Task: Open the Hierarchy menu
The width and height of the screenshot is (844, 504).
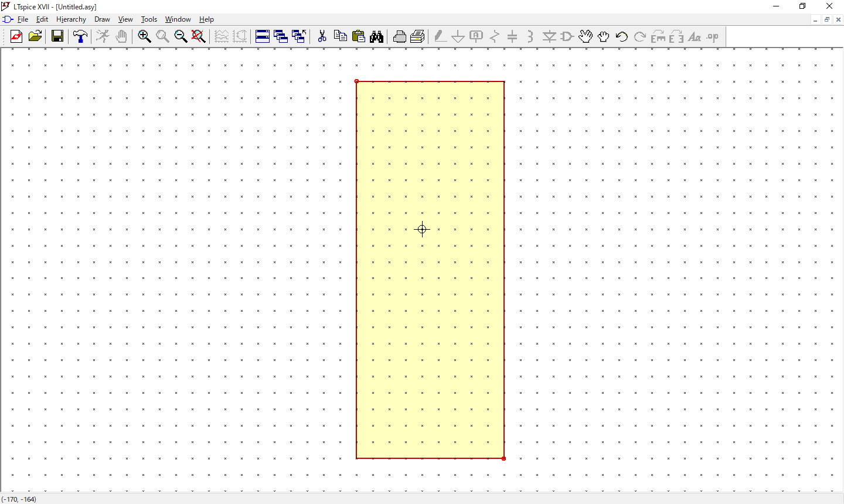Action: pyautogui.click(x=71, y=19)
